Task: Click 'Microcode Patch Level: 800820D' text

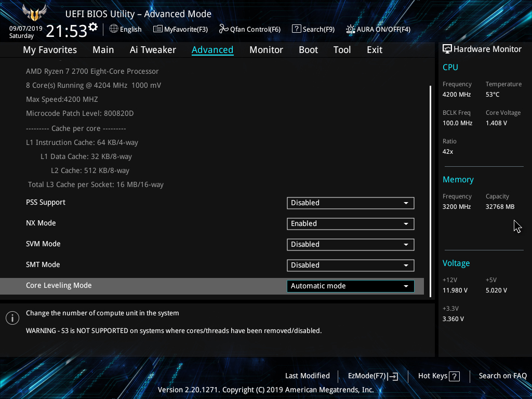Action: click(79, 114)
